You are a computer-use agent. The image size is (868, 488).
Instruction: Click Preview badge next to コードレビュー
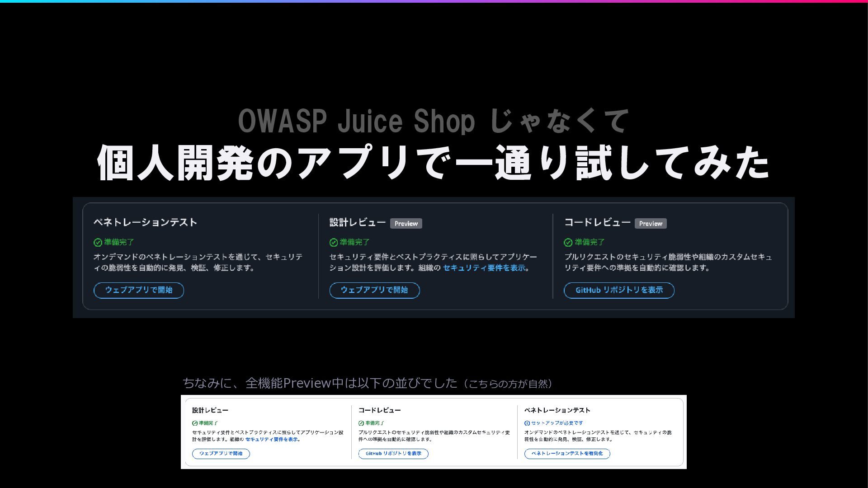click(x=651, y=224)
